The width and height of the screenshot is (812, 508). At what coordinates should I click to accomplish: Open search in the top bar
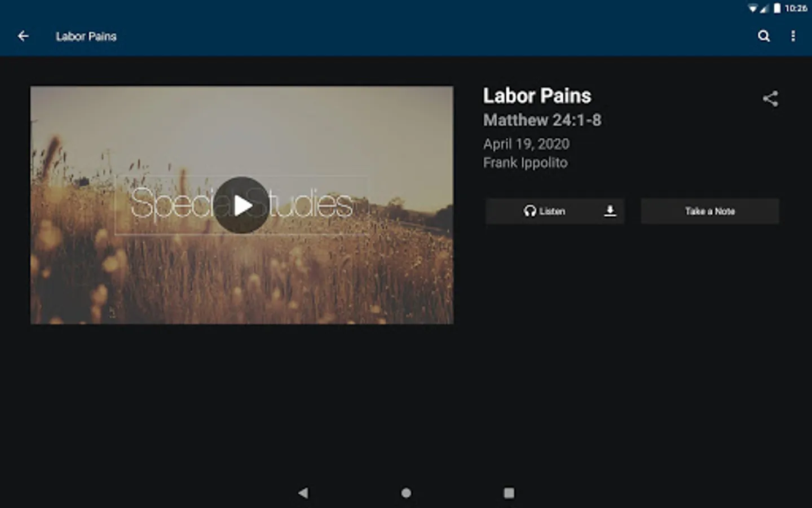click(764, 36)
